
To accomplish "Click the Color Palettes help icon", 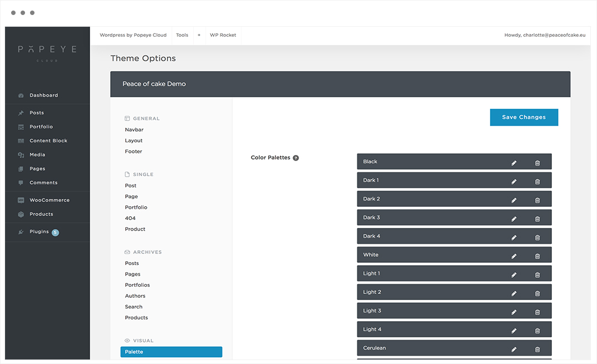I will coord(295,158).
